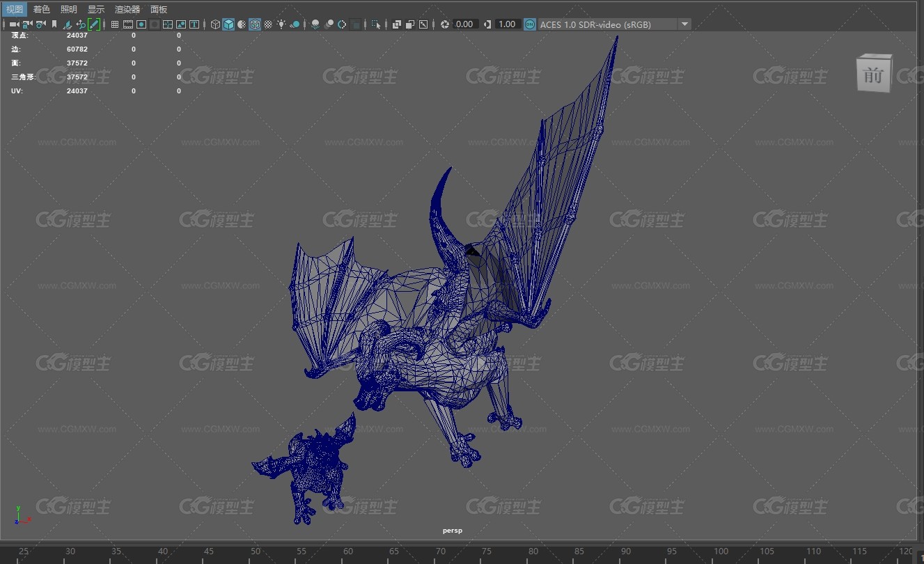Click the persp camera label
Viewport: 924px width, 564px height.
453,531
